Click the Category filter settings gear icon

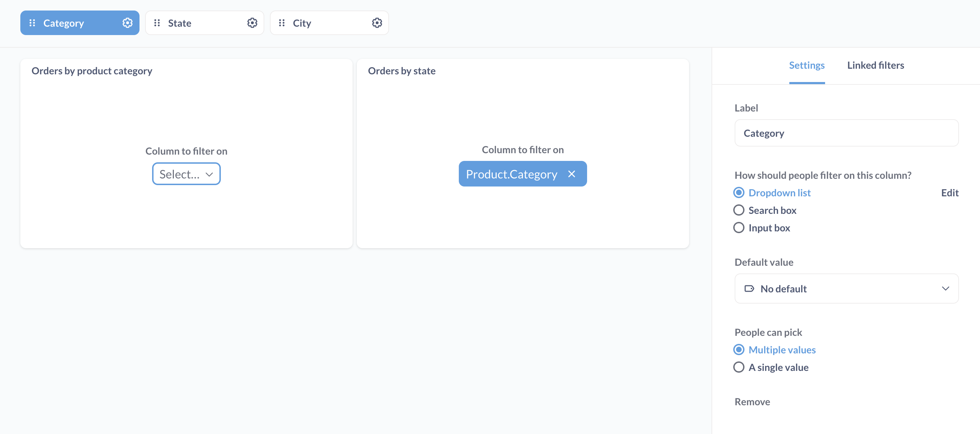[128, 22]
